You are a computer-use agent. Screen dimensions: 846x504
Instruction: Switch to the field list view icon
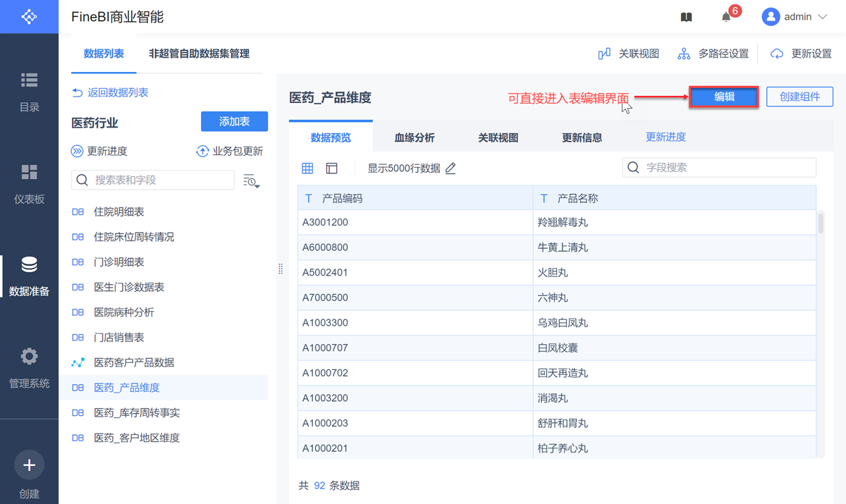point(332,168)
